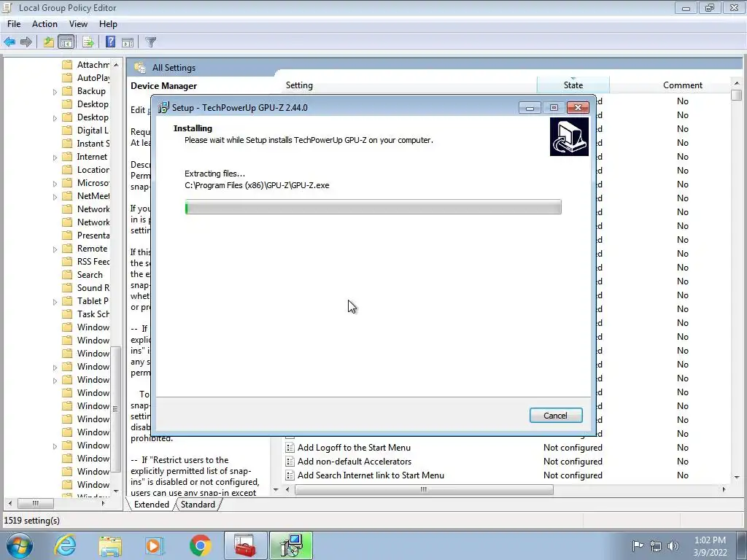This screenshot has height=560, width=747.
Task: Click the Forward arrow toolbar icon
Action: [26, 42]
